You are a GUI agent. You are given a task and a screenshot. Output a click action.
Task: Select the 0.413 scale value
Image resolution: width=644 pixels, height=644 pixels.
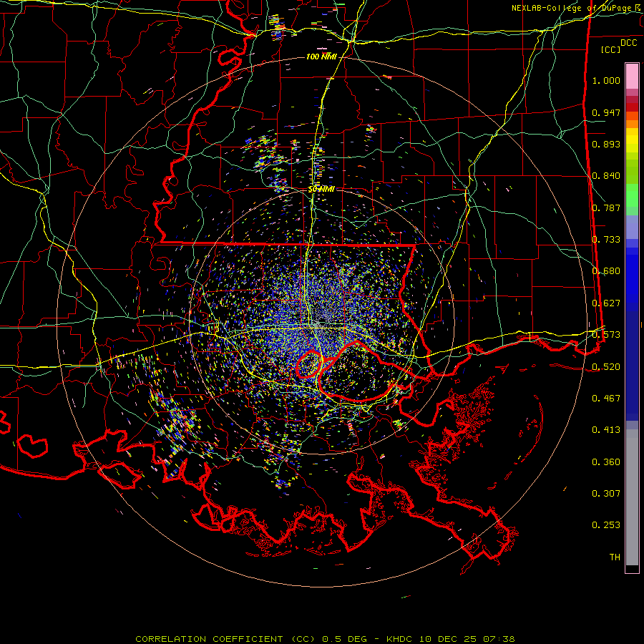click(x=606, y=430)
